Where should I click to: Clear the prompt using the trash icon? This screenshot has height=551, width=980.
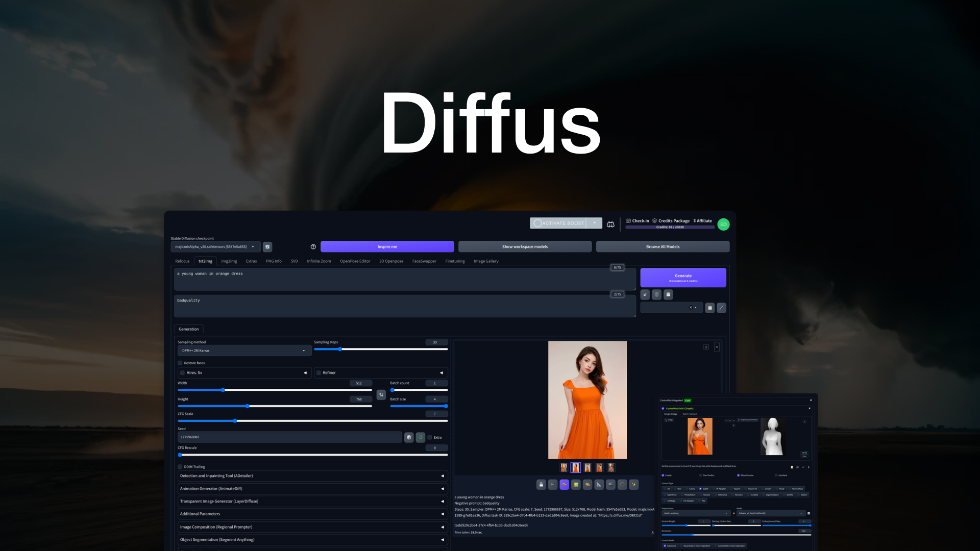pos(657,294)
